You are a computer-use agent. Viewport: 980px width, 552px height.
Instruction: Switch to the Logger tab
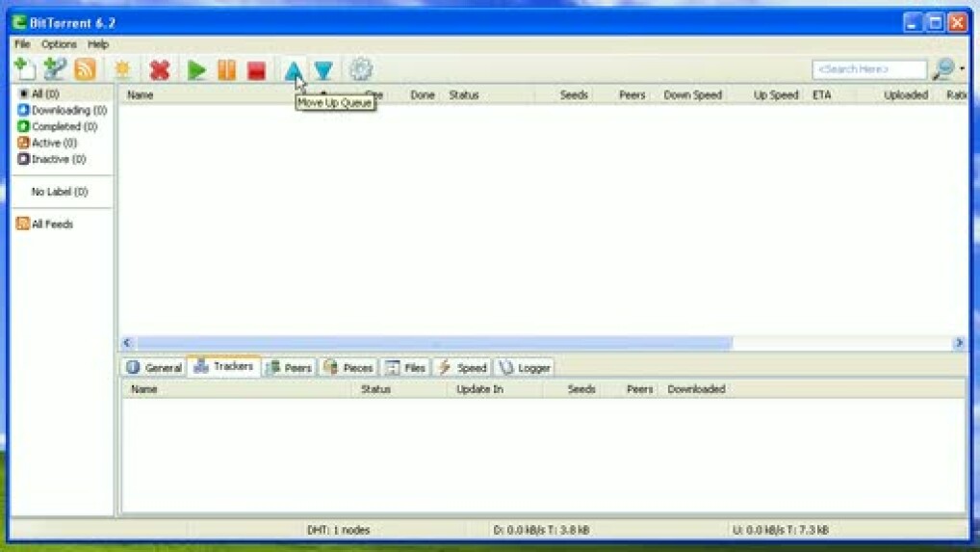click(x=525, y=368)
